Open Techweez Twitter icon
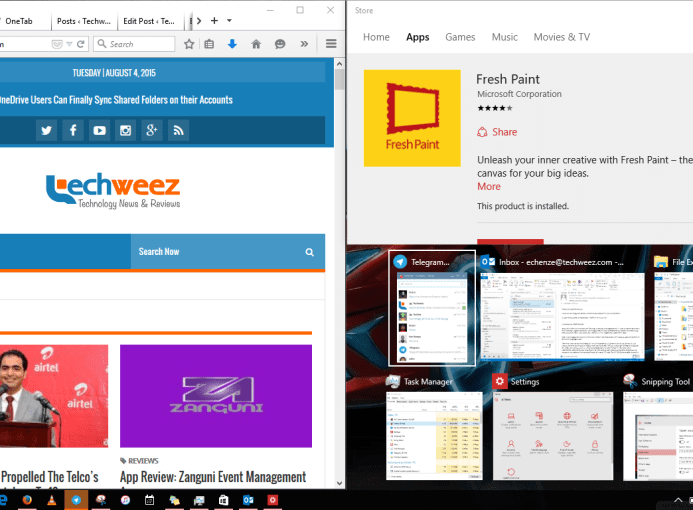 pyautogui.click(x=46, y=130)
